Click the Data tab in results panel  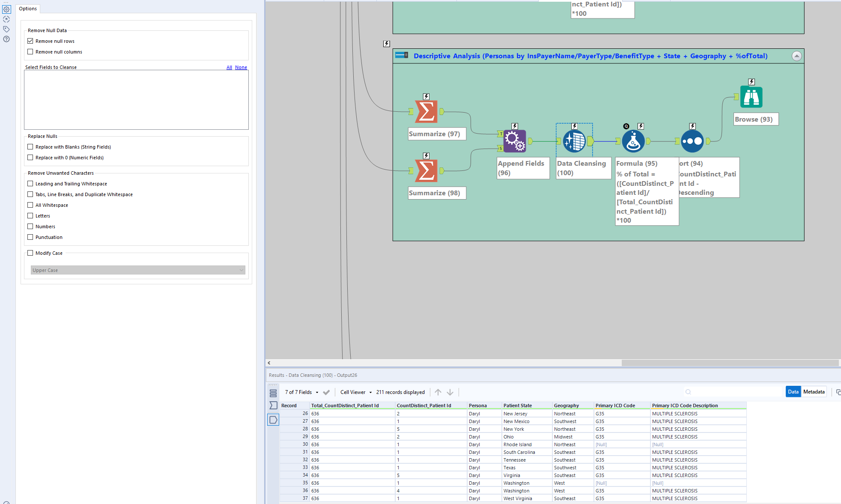point(793,391)
